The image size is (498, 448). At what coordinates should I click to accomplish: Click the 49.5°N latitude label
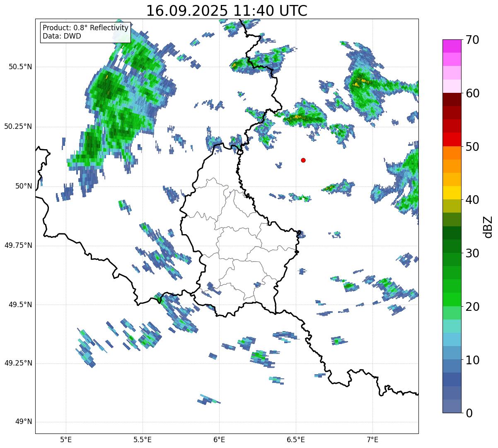click(x=20, y=305)
